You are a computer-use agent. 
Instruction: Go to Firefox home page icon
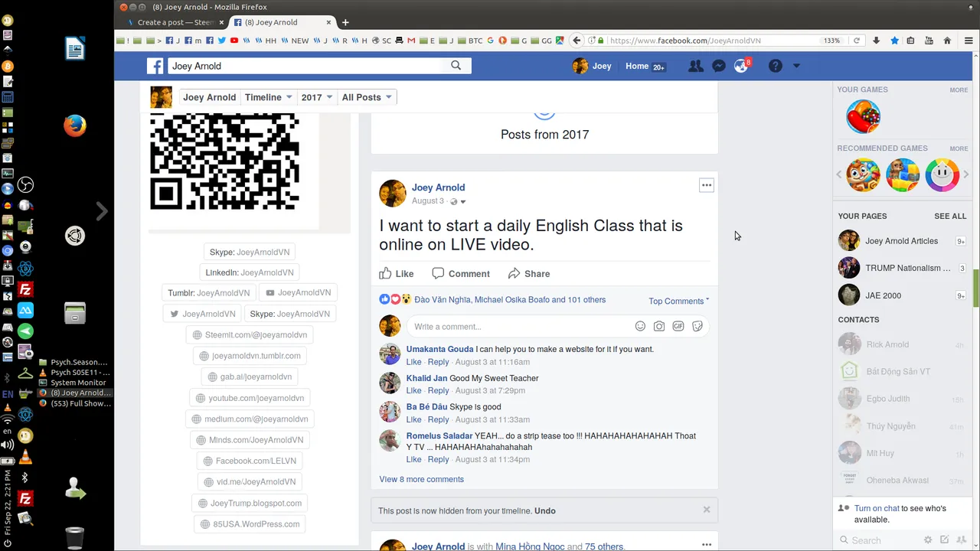(947, 41)
